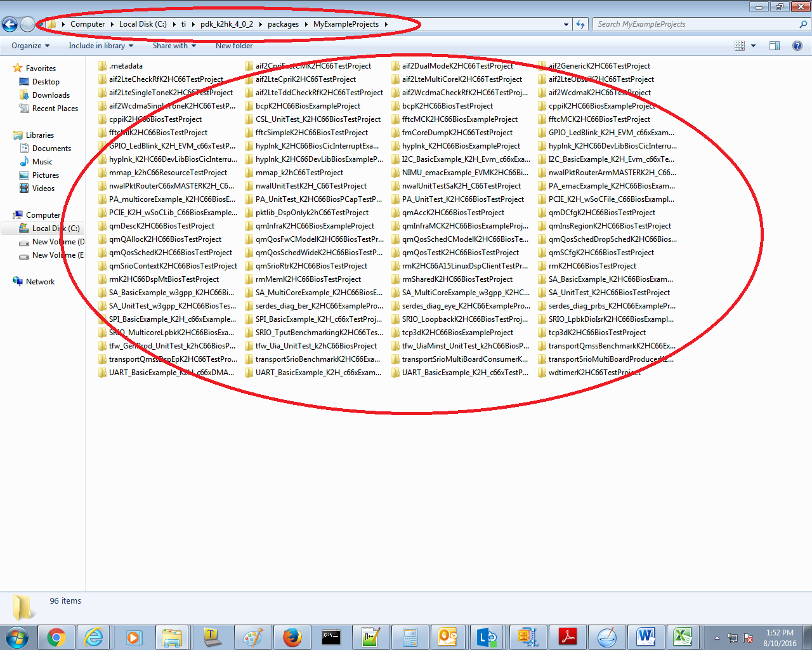Click the New folder button

pyautogui.click(x=234, y=46)
